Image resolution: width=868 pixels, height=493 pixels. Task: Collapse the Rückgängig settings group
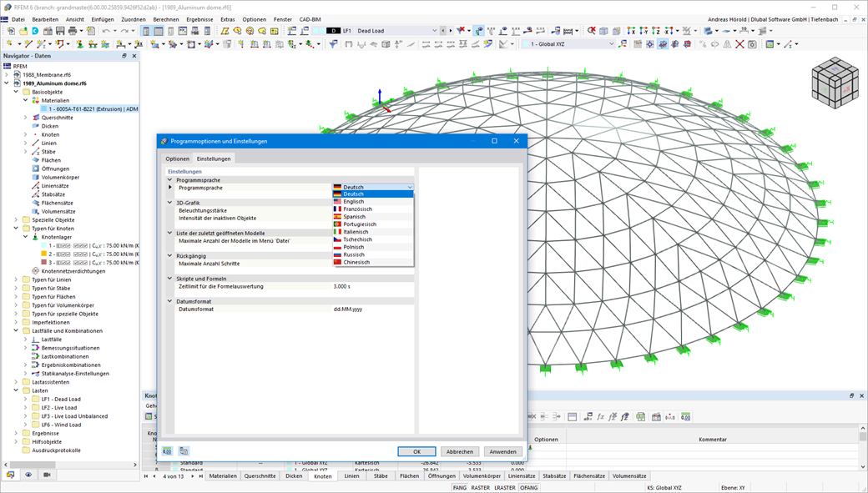coord(170,255)
